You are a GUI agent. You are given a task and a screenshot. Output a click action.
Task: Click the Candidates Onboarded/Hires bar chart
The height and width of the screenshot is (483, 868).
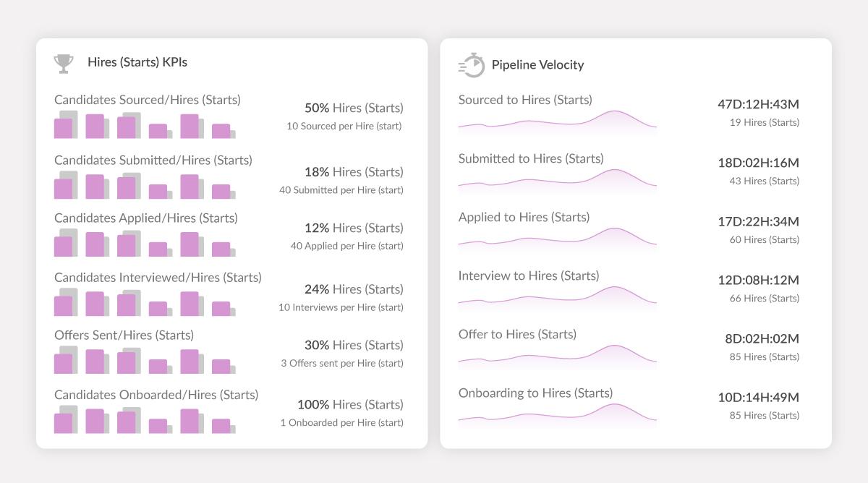click(x=145, y=421)
